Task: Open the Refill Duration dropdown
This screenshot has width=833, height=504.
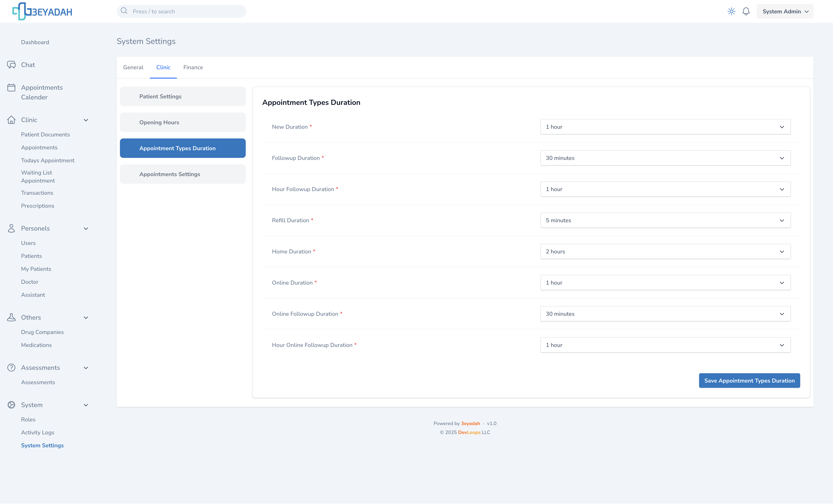Action: coord(665,220)
